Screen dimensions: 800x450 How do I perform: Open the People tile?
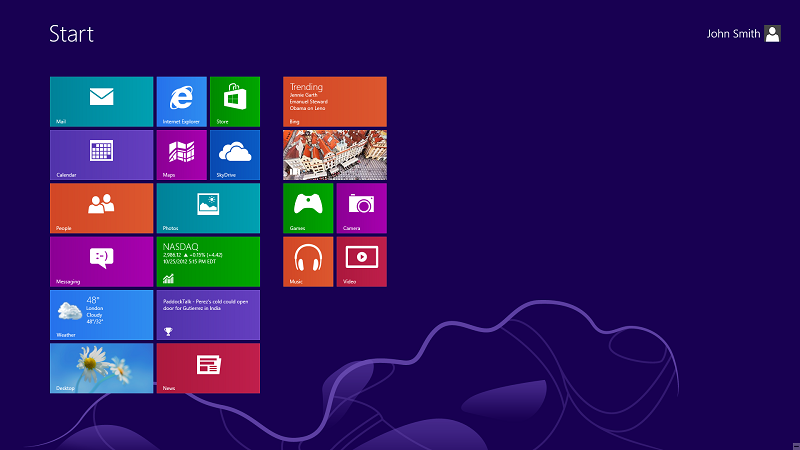pyautogui.click(x=102, y=208)
